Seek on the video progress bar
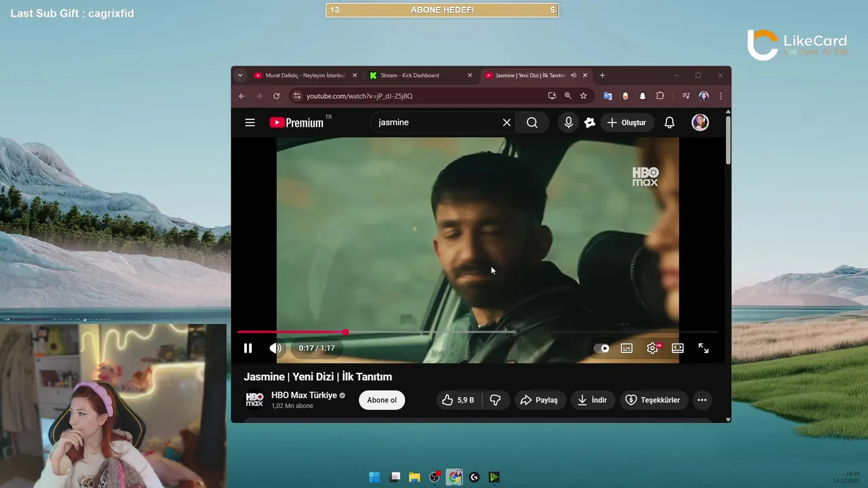The image size is (868, 488). tap(477, 332)
